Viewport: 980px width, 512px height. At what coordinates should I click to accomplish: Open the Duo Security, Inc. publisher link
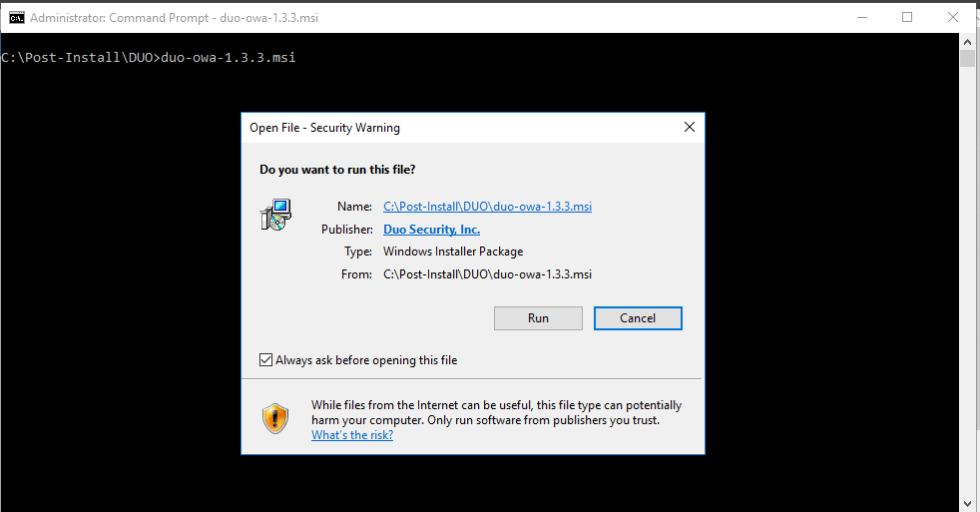[x=431, y=230]
